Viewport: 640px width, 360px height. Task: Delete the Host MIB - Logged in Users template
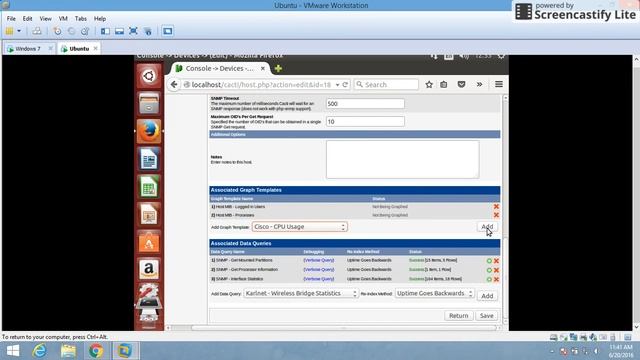point(496,207)
